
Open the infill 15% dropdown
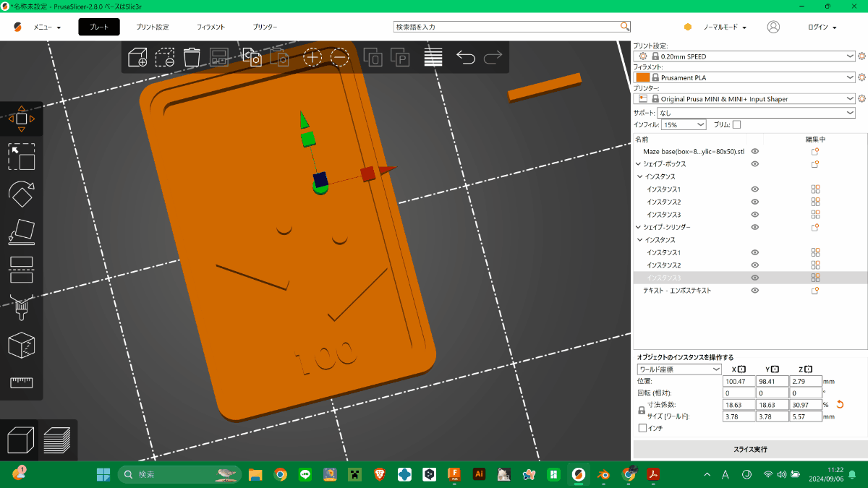point(684,124)
